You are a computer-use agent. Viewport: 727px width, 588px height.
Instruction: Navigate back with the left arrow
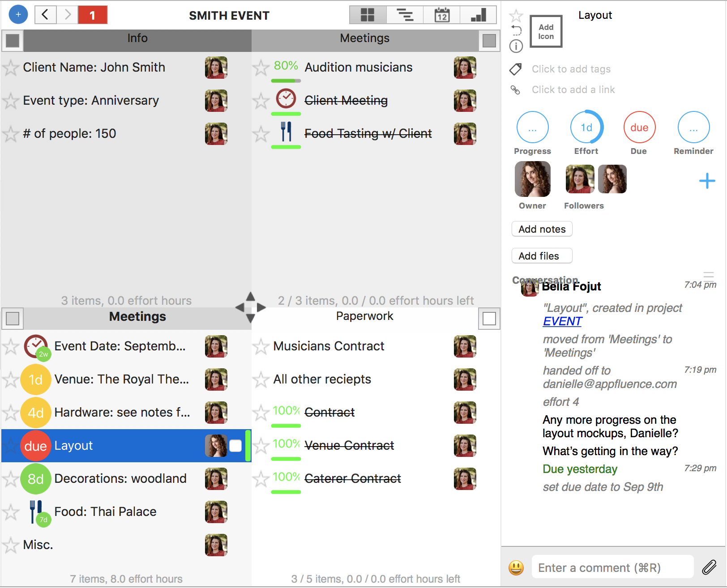(45, 15)
